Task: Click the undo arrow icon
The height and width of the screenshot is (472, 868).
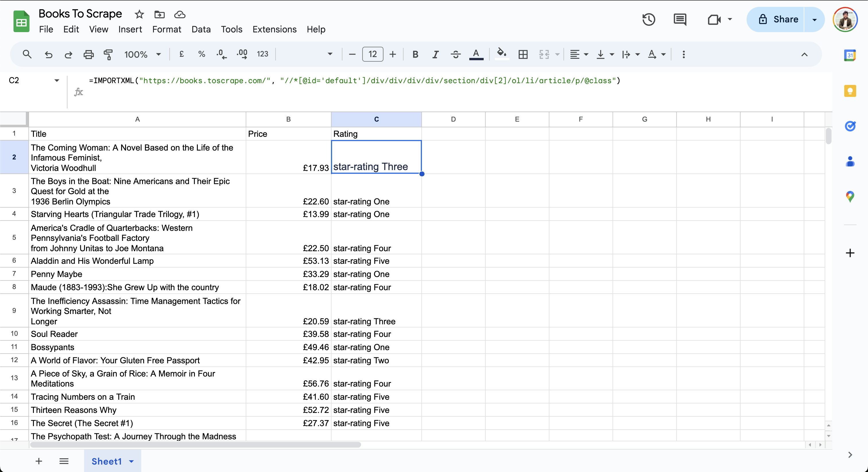Action: pos(49,54)
